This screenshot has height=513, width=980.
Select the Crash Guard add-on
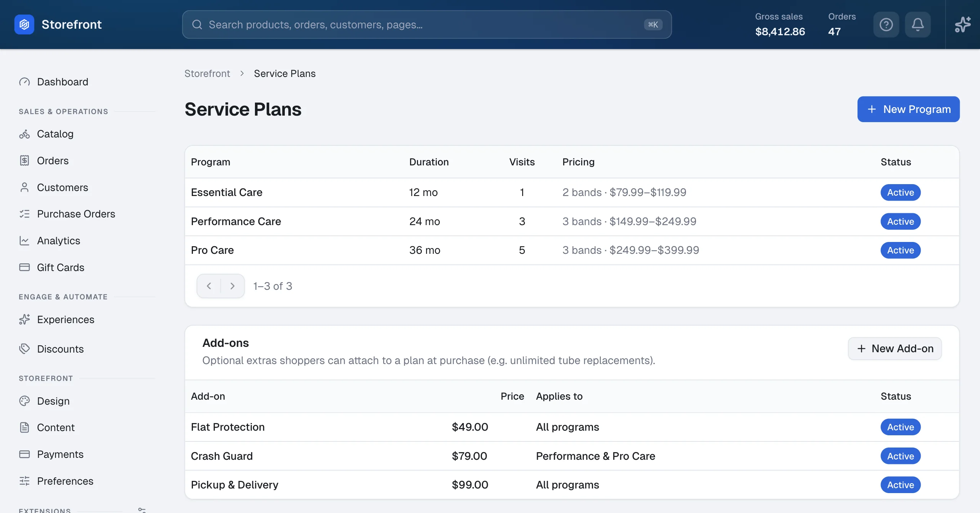tap(572, 456)
